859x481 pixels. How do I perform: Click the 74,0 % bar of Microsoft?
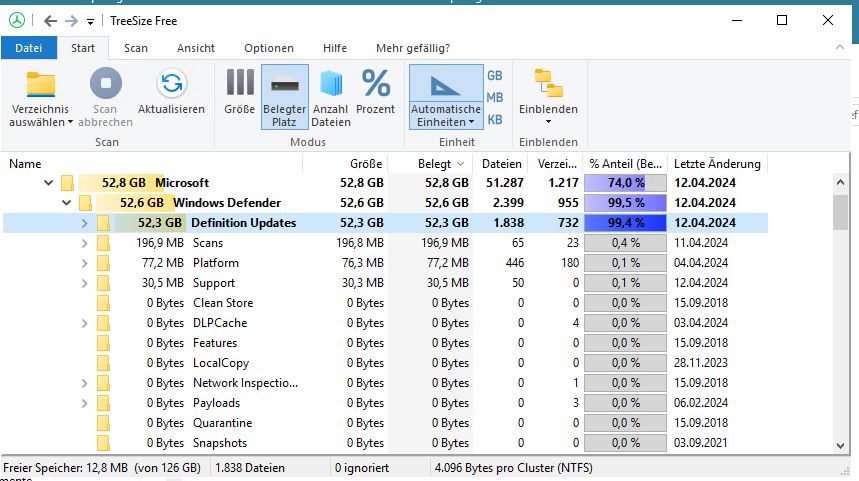(626, 182)
